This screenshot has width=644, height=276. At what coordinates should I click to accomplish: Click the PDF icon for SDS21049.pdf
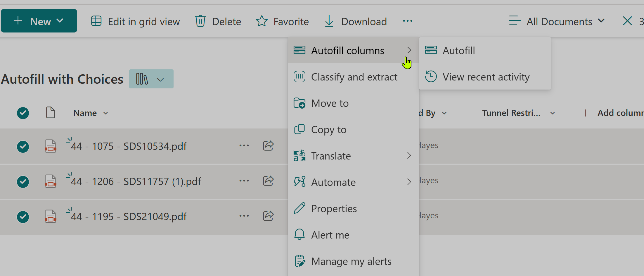pyautogui.click(x=51, y=216)
